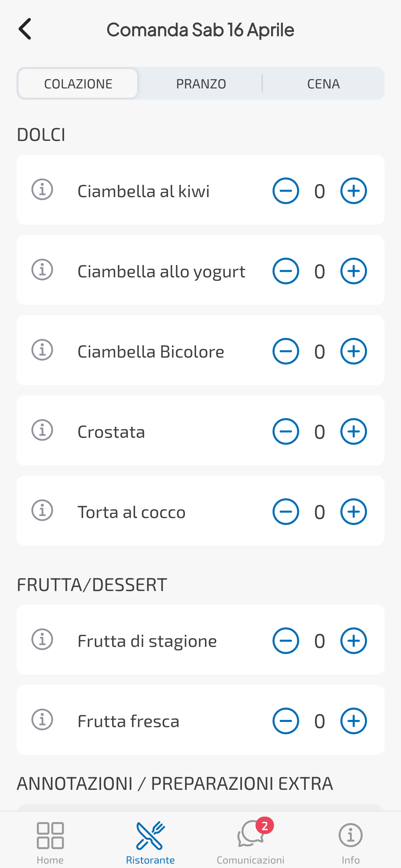Open info for Ciambella al kiwi
401x868 pixels.
(42, 190)
